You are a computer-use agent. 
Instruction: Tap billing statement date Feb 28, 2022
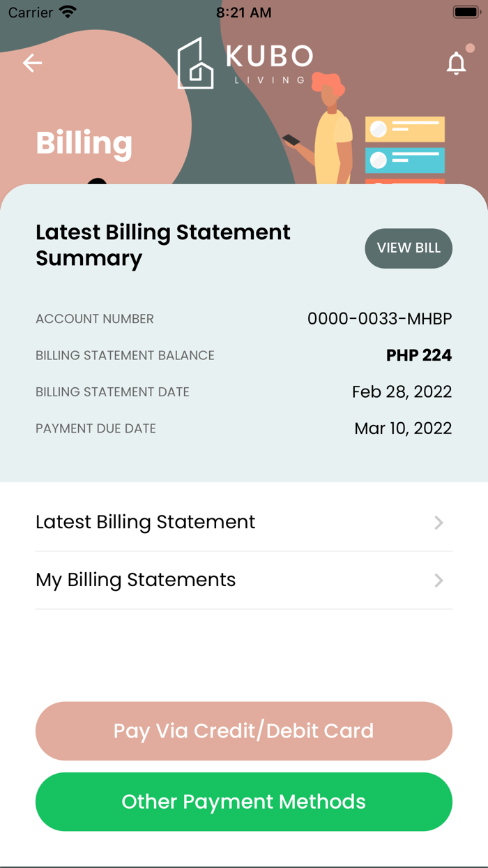402,391
